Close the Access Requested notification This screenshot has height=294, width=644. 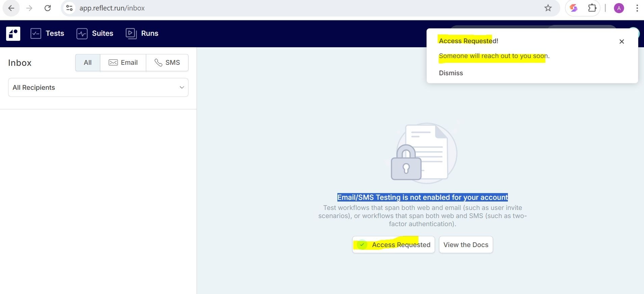(x=621, y=42)
